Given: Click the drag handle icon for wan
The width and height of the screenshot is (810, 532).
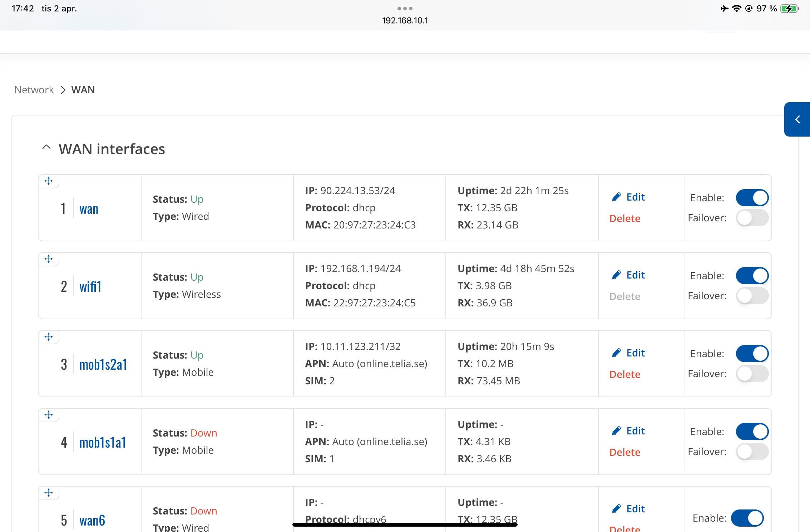Looking at the screenshot, I should tap(49, 181).
